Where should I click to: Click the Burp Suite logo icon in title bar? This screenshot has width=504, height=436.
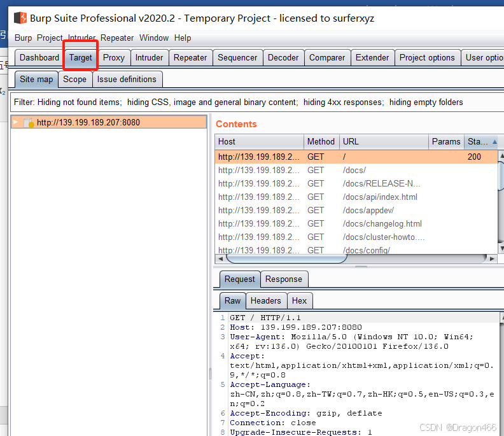[20, 18]
